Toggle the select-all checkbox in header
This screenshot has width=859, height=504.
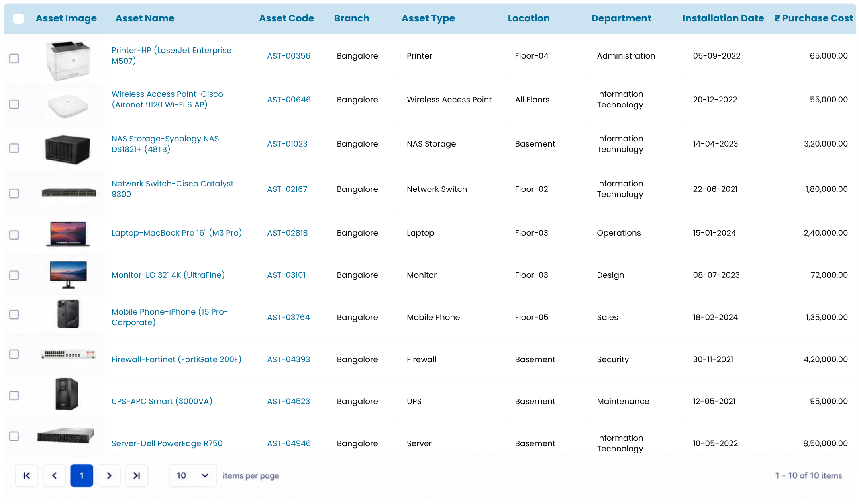[x=18, y=19]
